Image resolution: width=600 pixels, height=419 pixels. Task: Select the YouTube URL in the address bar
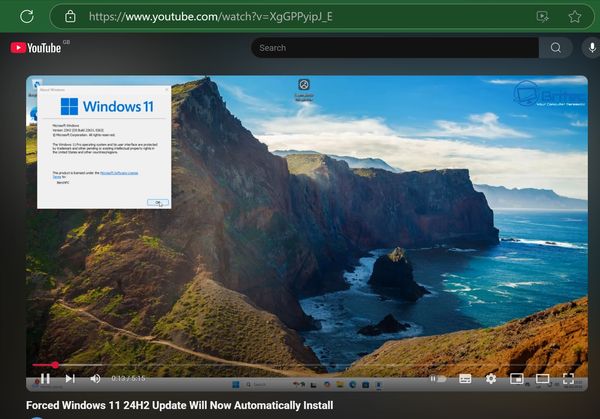click(210, 17)
